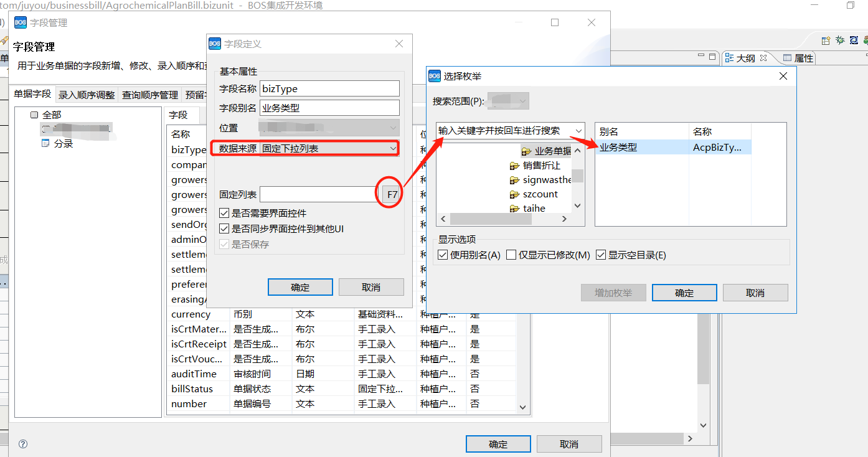
Task: Click inside the 固定列表 input field
Action: [319, 194]
